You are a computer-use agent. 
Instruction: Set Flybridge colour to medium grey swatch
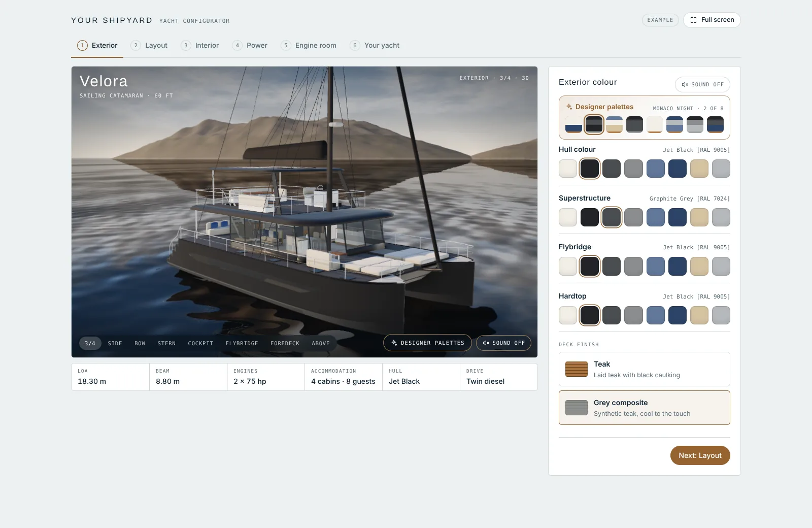click(x=633, y=266)
